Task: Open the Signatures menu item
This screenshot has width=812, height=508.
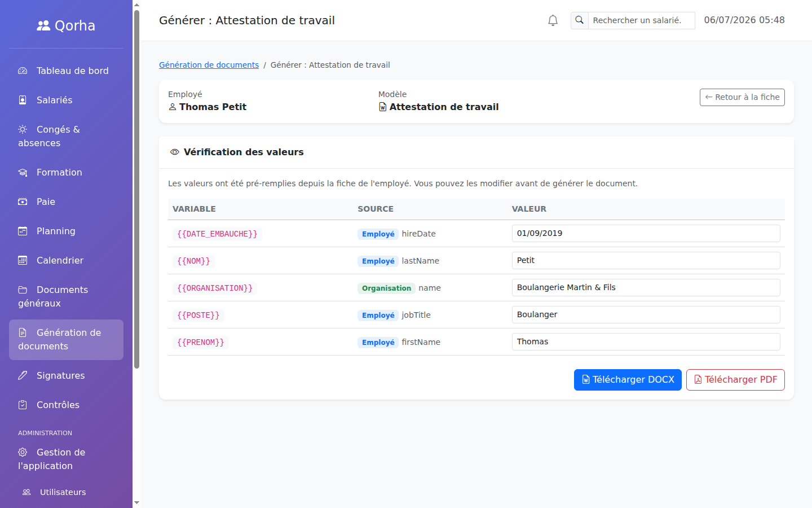Action: tap(66, 375)
